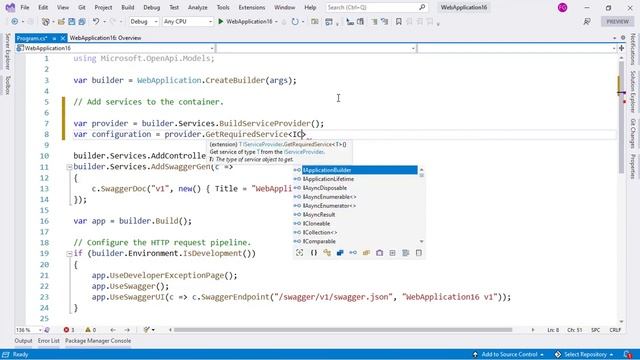The width and height of the screenshot is (640, 360).
Task: Toggle the last IntelliSense filter icon
Action: coord(419,253)
